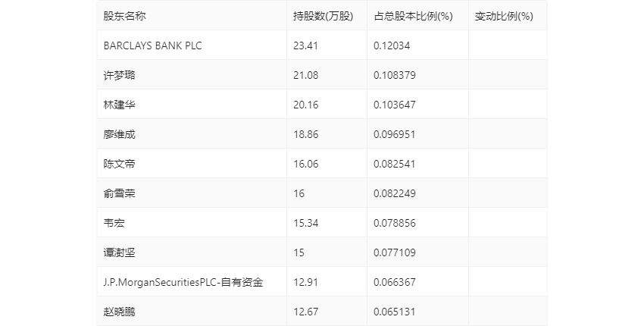
Task: Select shareholder name 许梦璐
Action: tap(119, 75)
